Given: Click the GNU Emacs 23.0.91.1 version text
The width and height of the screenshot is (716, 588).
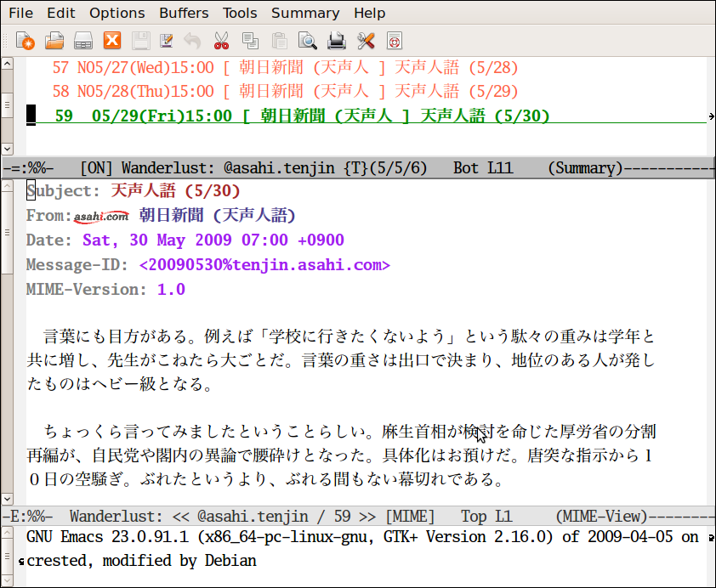Looking at the screenshot, I should tap(108, 537).
